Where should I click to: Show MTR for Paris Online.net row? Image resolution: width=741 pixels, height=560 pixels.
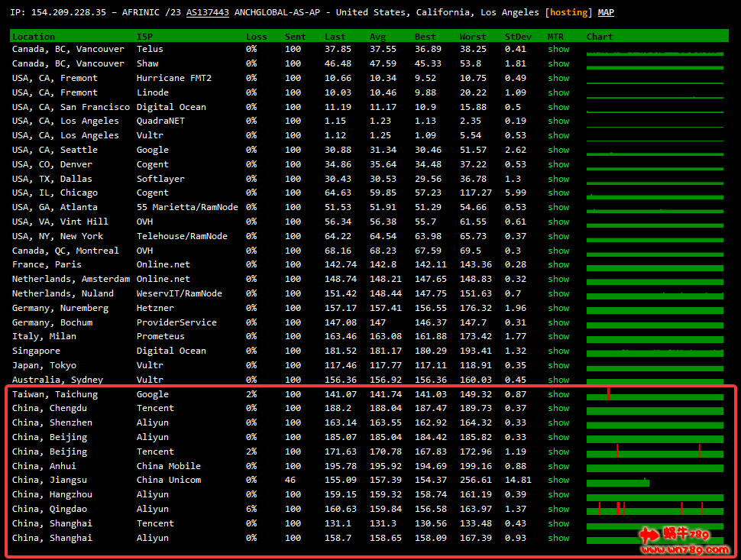point(558,264)
